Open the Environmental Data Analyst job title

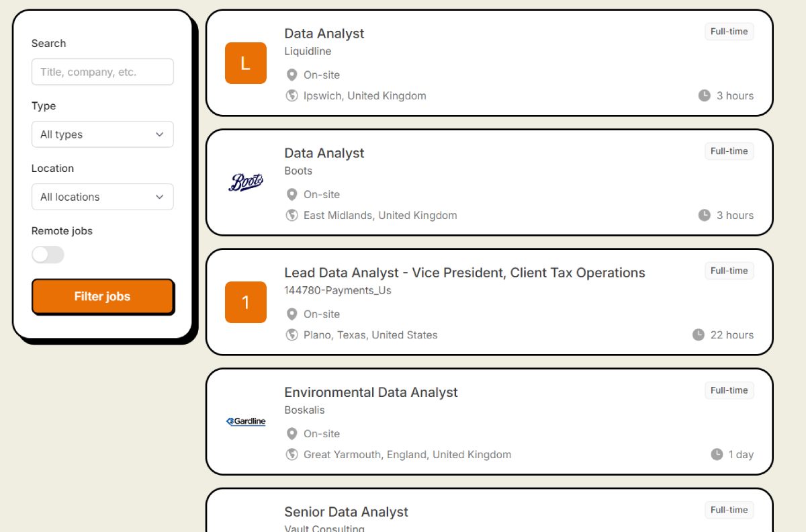371,392
